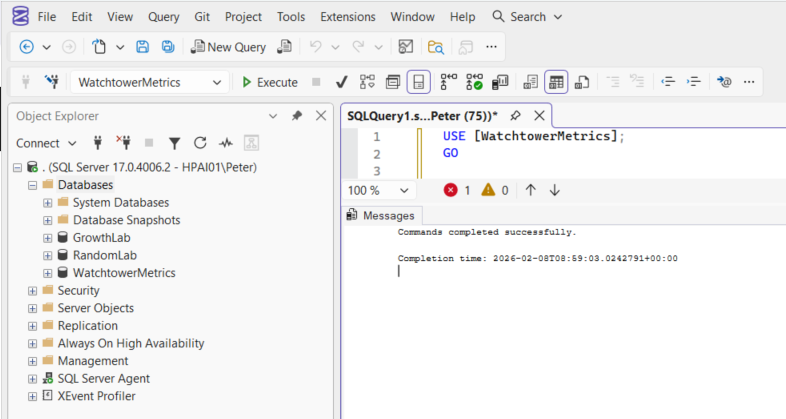Expand the GrowthLab database node

(47, 238)
